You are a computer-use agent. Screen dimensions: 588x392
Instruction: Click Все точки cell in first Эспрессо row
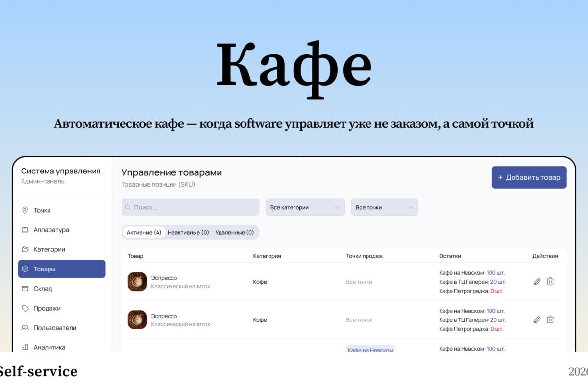coord(359,282)
